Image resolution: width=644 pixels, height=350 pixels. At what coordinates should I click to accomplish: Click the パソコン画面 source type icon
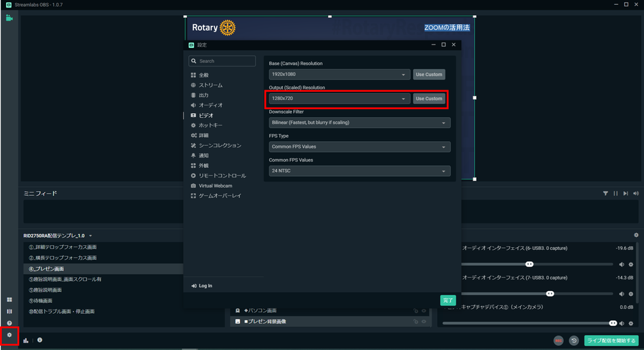pyautogui.click(x=238, y=310)
